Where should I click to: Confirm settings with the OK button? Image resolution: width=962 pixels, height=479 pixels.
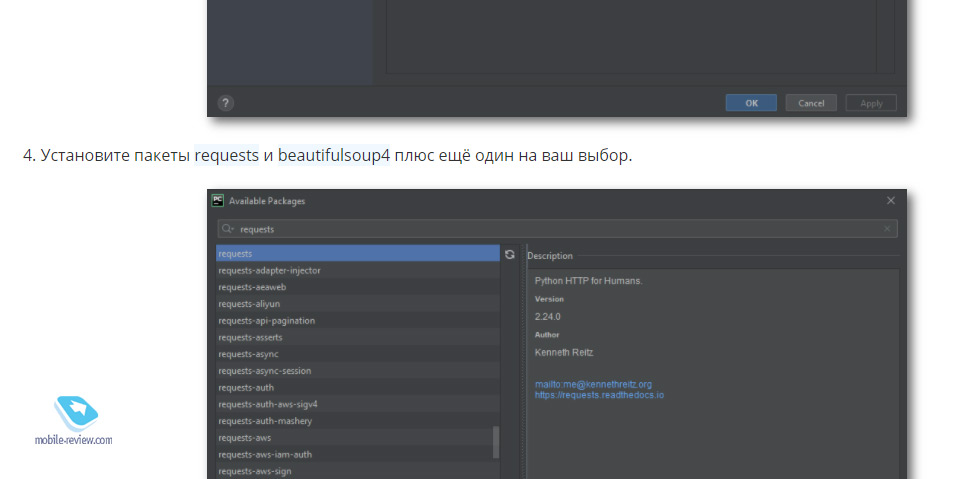751,103
